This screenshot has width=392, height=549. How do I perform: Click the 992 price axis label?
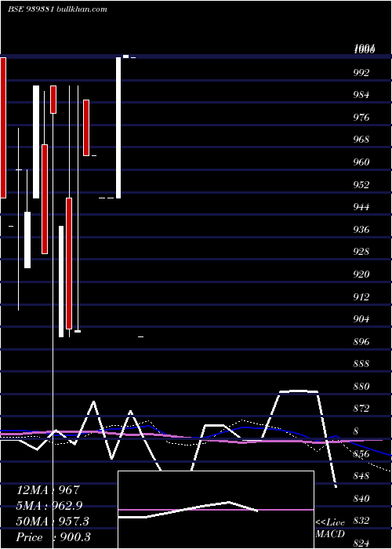click(x=361, y=73)
